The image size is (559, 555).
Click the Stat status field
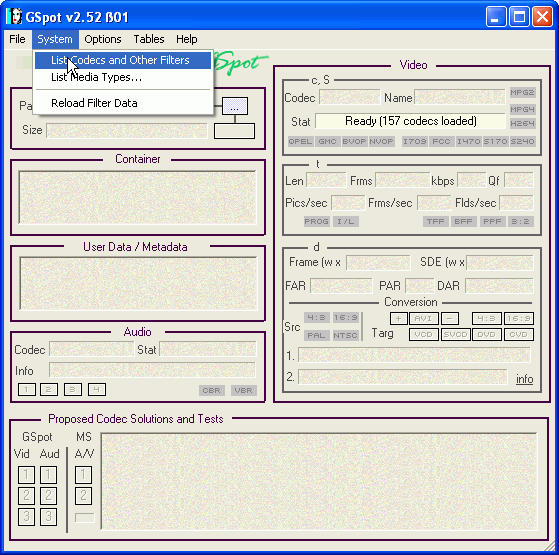click(410, 121)
